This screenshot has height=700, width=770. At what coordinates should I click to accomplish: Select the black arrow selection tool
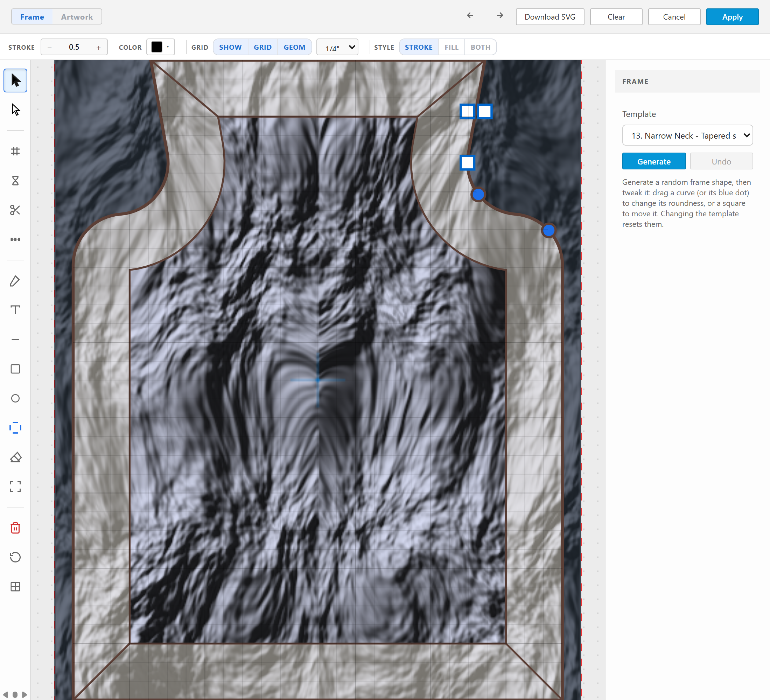(15, 80)
